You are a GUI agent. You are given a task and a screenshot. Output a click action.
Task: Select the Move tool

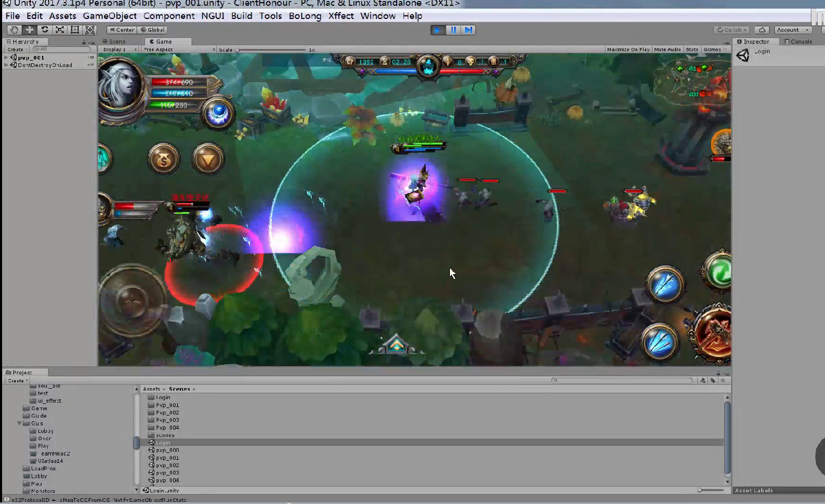(x=30, y=30)
